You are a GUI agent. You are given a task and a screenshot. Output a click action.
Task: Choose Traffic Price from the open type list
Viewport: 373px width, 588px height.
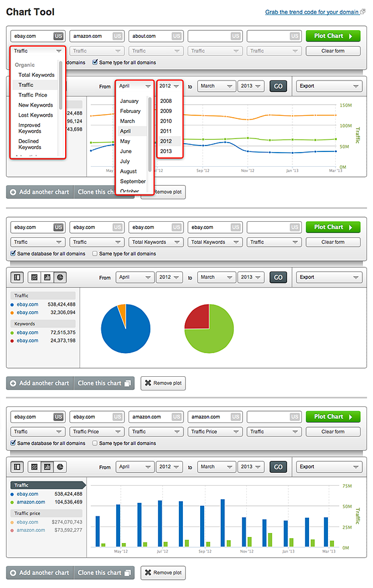33,95
